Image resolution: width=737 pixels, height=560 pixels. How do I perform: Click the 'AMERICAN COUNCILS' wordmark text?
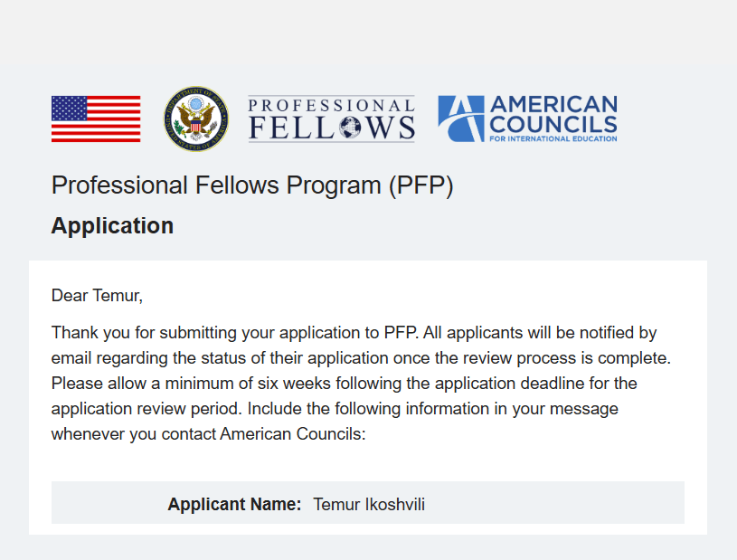553,115
